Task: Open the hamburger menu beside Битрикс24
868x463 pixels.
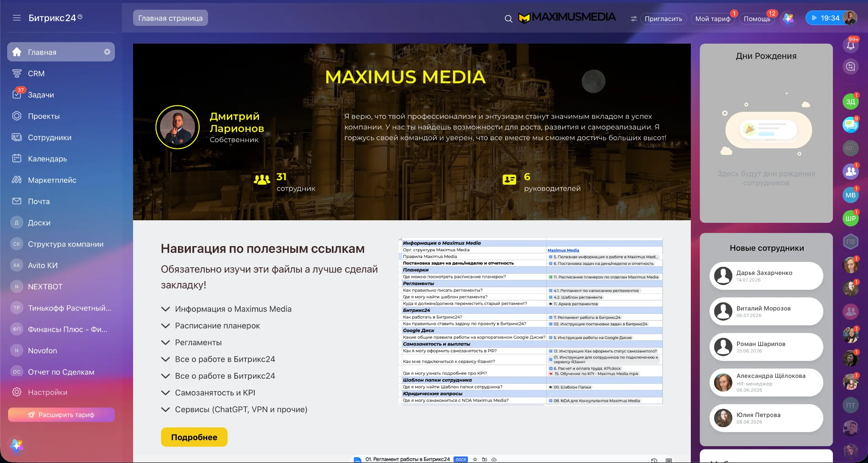Action: 17,18
